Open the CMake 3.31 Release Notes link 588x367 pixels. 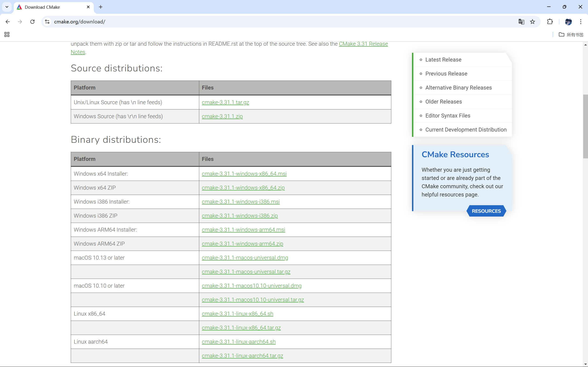click(x=363, y=44)
